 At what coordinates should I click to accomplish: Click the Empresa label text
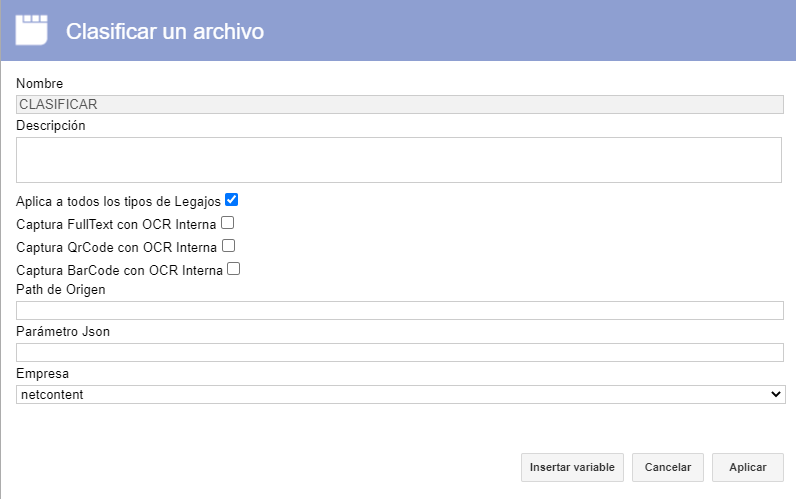click(x=43, y=374)
